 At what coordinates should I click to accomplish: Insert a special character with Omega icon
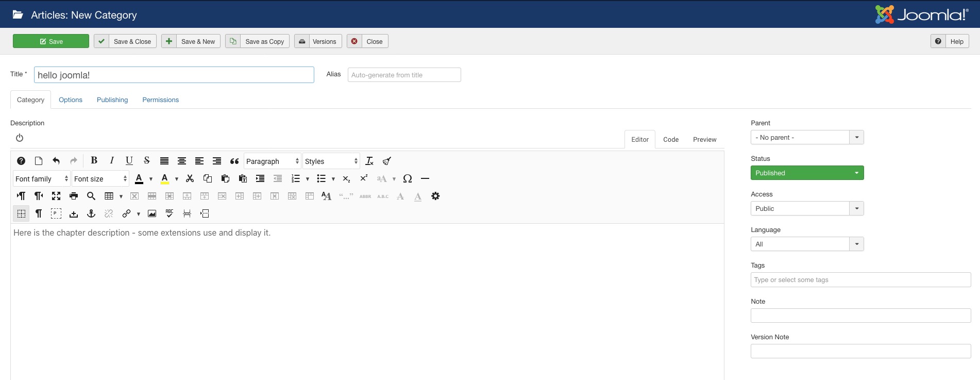408,178
